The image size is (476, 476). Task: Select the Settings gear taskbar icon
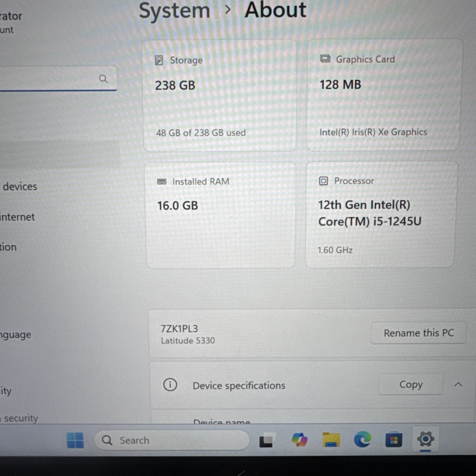click(x=425, y=439)
